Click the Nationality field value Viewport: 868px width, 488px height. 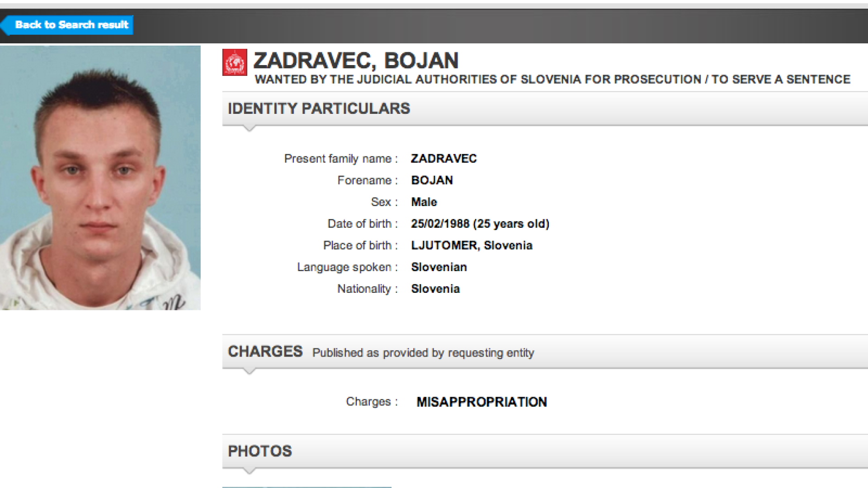pyautogui.click(x=435, y=289)
